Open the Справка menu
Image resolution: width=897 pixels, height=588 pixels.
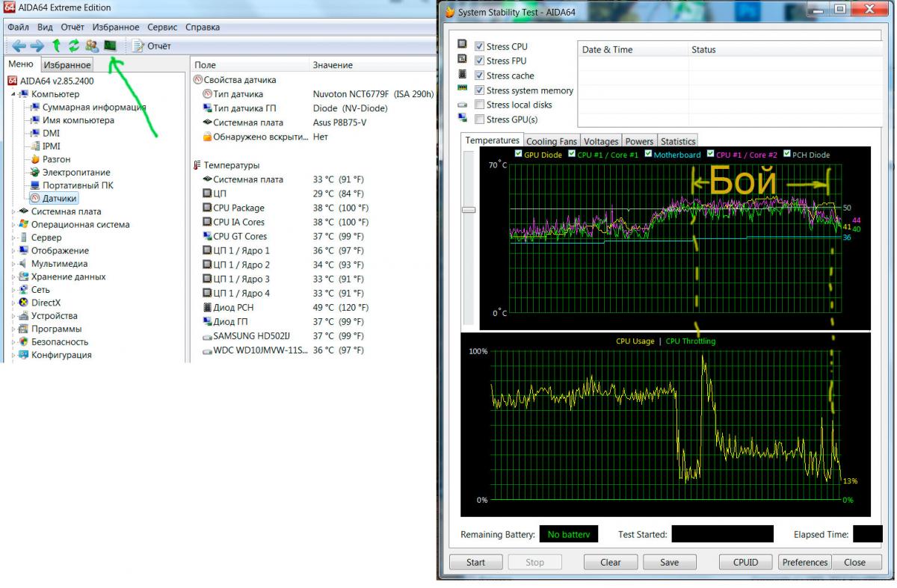pos(203,27)
